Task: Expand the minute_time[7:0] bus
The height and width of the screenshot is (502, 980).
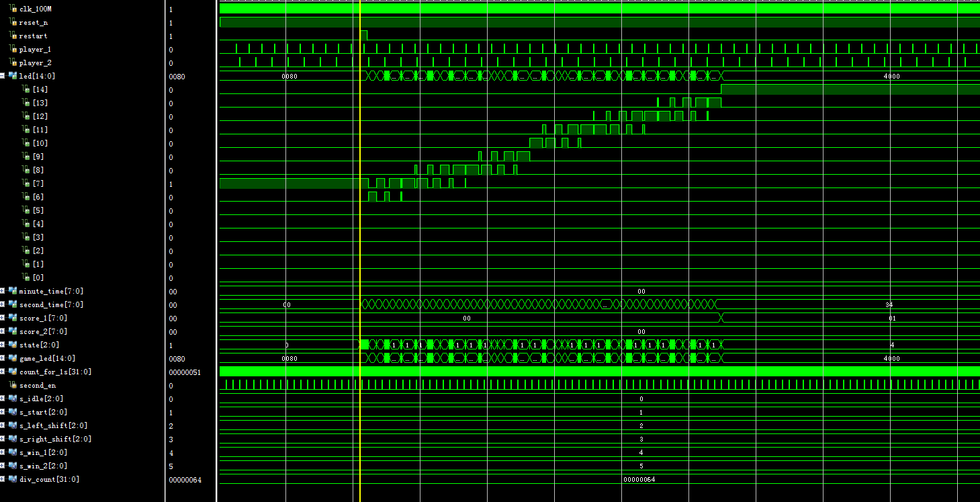Action: tap(3, 291)
